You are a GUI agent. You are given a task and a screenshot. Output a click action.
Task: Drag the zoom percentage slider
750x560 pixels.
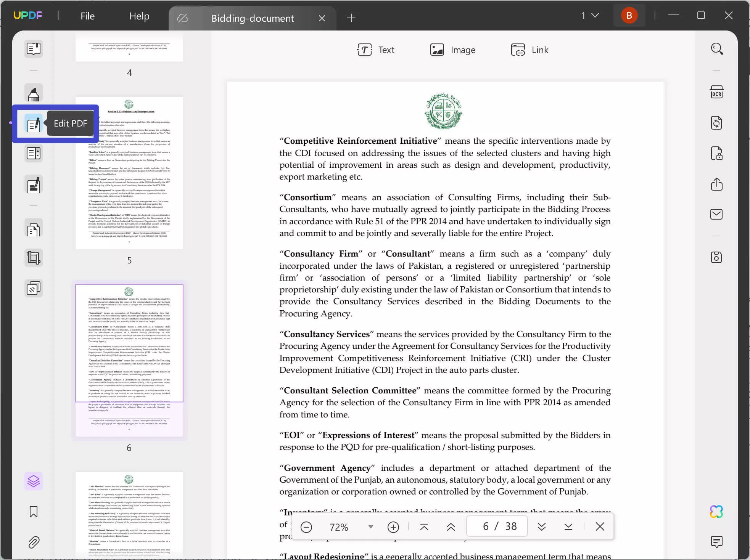(x=370, y=526)
